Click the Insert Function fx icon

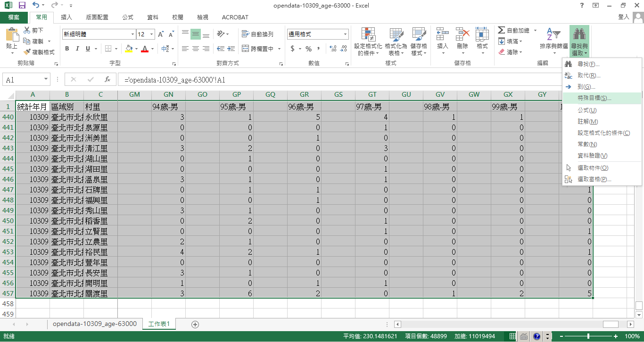coord(107,80)
